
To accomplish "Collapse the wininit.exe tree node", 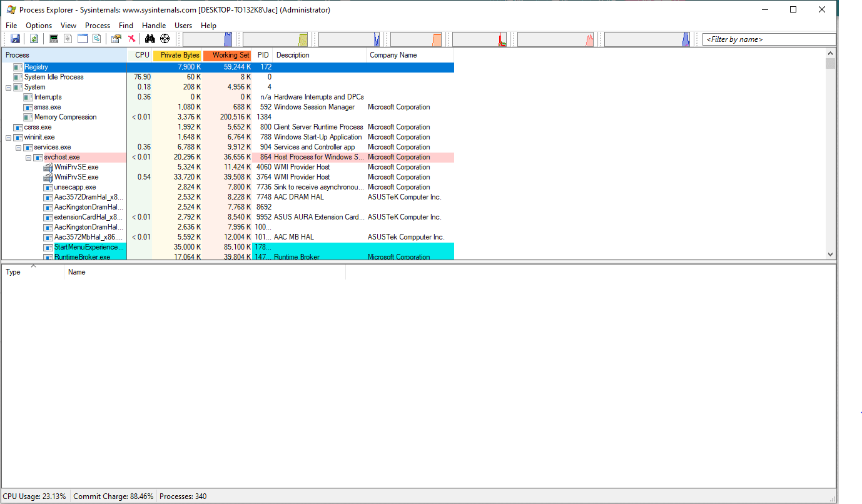I will [8, 137].
